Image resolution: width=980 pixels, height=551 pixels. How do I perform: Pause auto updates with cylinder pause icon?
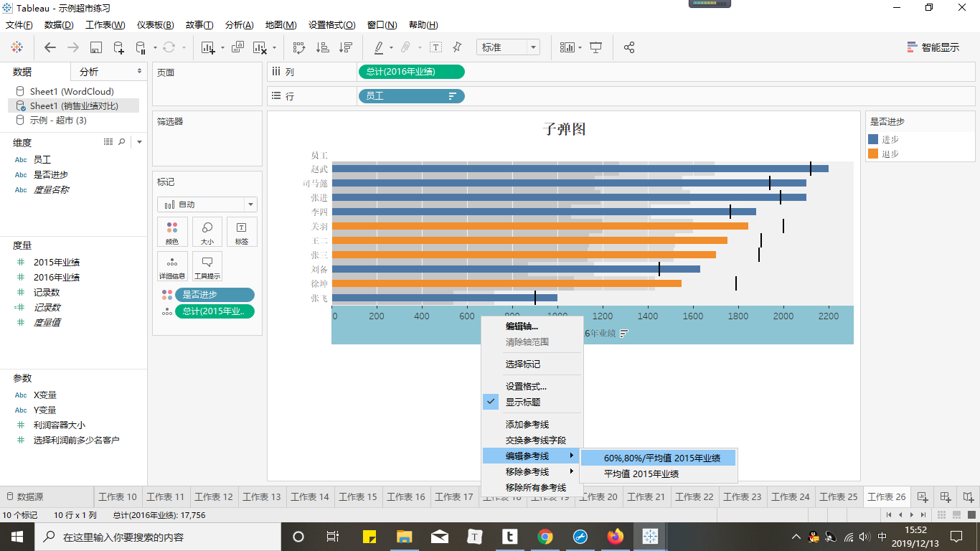(141, 47)
